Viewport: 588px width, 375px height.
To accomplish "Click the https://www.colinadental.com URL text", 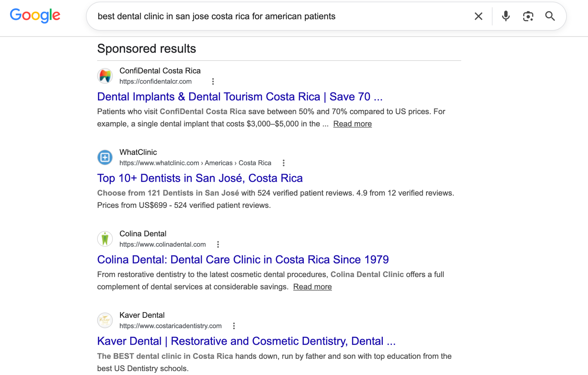I will tap(163, 244).
